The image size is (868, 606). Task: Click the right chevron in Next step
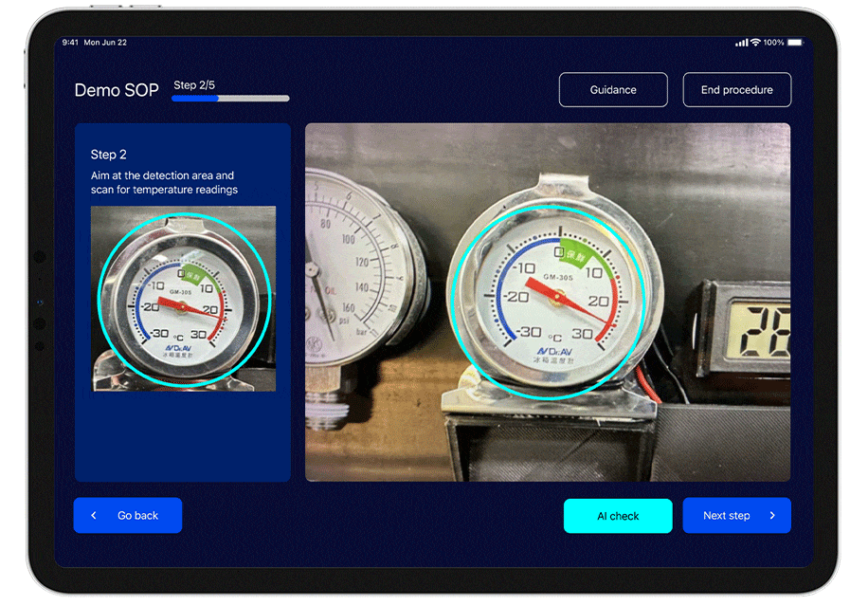[x=772, y=515]
